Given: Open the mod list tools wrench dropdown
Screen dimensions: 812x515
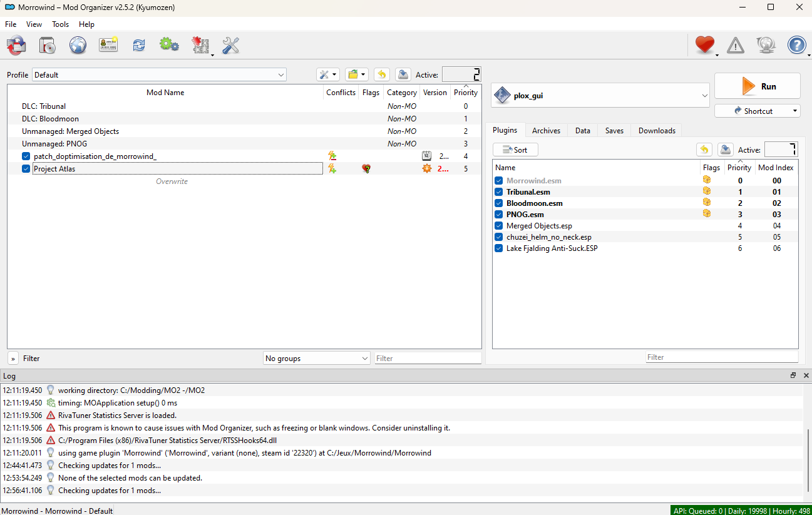Looking at the screenshot, I should tap(327, 74).
